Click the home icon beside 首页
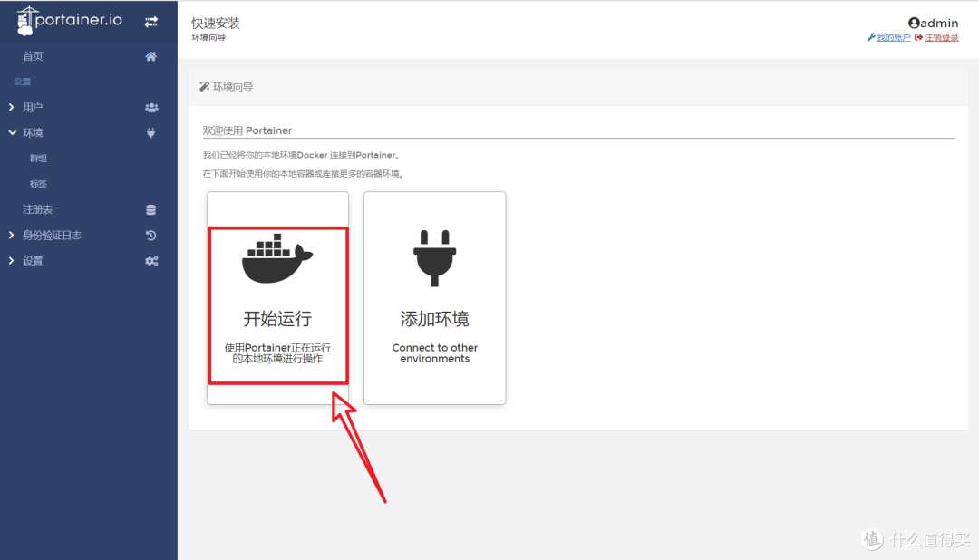The image size is (979, 560). (151, 55)
